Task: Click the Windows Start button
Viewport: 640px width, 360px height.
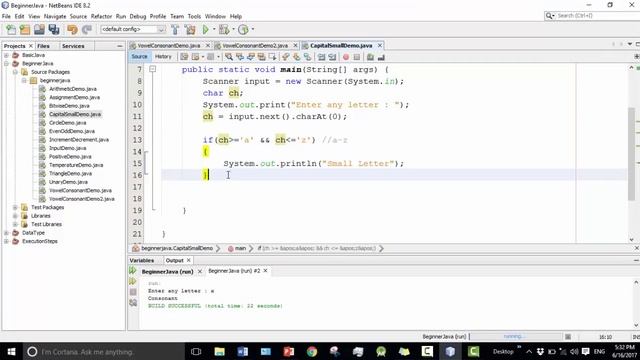Action: pyautogui.click(x=11, y=351)
